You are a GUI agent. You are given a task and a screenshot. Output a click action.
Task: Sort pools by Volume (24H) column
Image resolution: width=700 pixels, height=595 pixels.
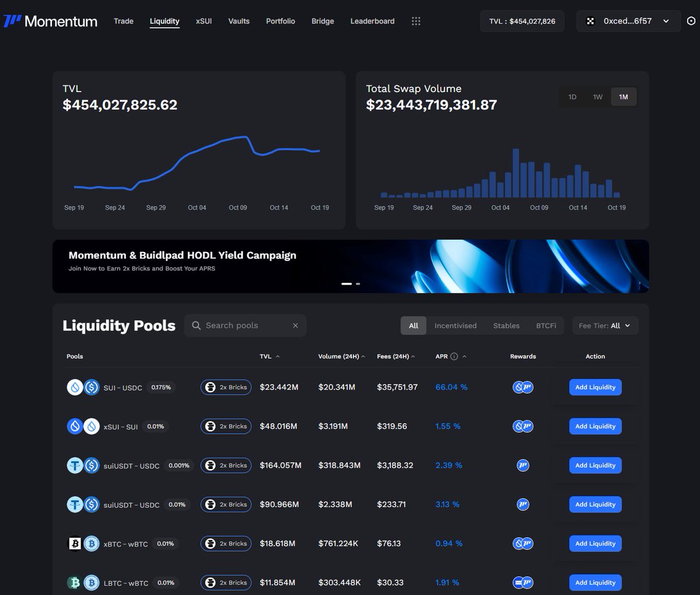click(x=342, y=356)
